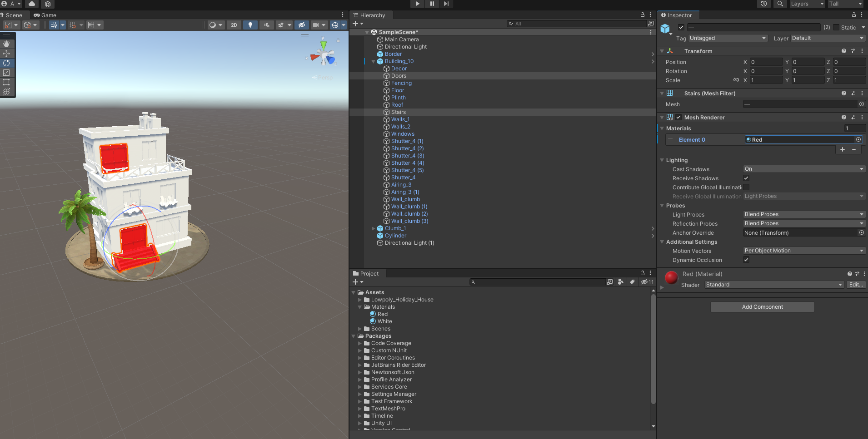Select the Move tool
868x439 pixels.
6,54
